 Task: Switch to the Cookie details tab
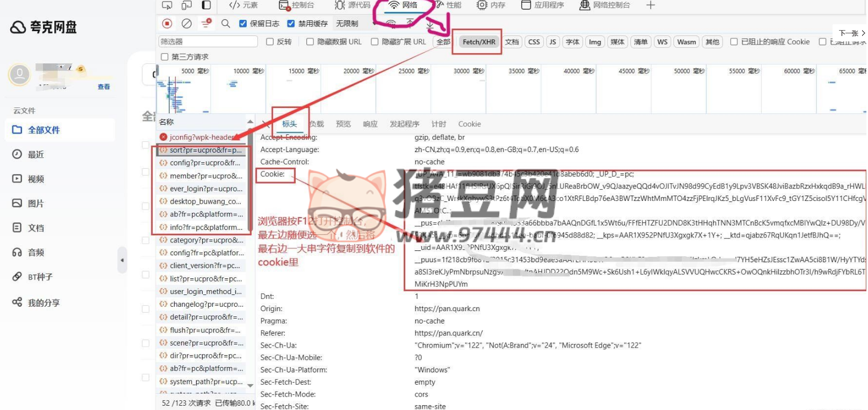[470, 124]
